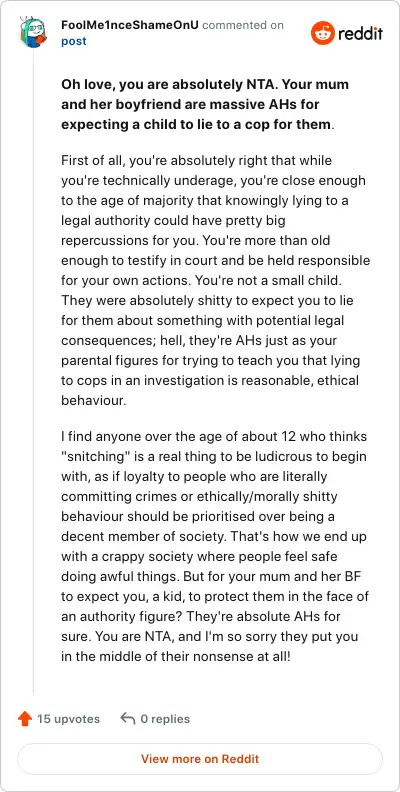Follow the blue "post" link
The image size is (400, 792).
pyautogui.click(x=74, y=41)
